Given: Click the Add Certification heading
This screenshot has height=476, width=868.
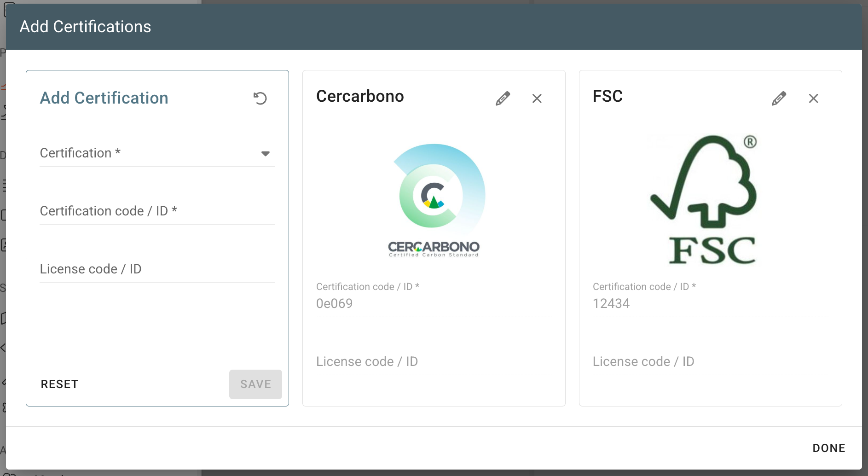Looking at the screenshot, I should [104, 98].
